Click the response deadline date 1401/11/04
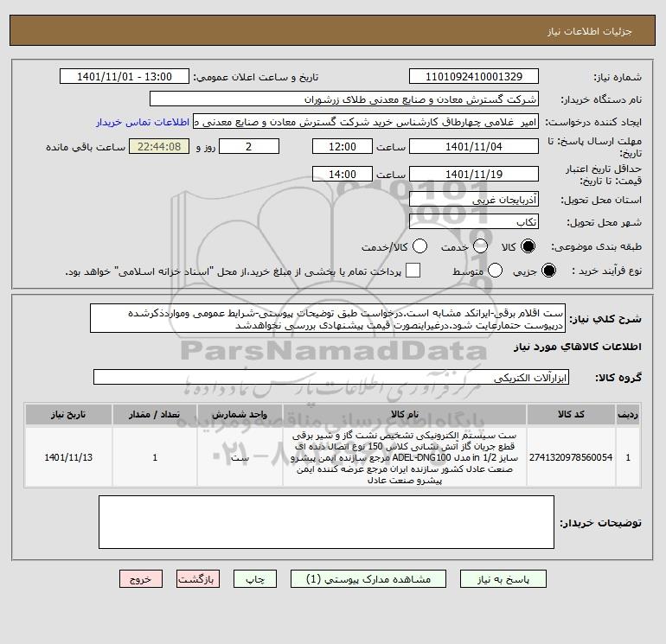This screenshot has width=666, height=644. click(474, 146)
